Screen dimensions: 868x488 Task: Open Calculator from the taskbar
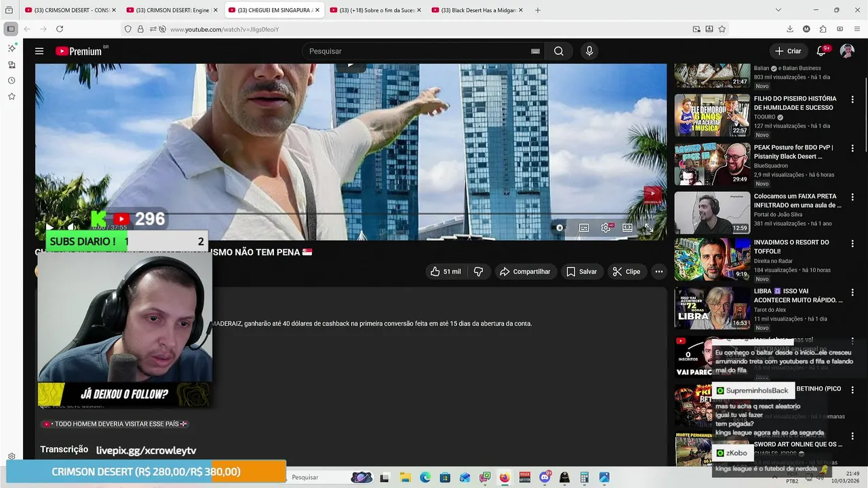pos(585,477)
